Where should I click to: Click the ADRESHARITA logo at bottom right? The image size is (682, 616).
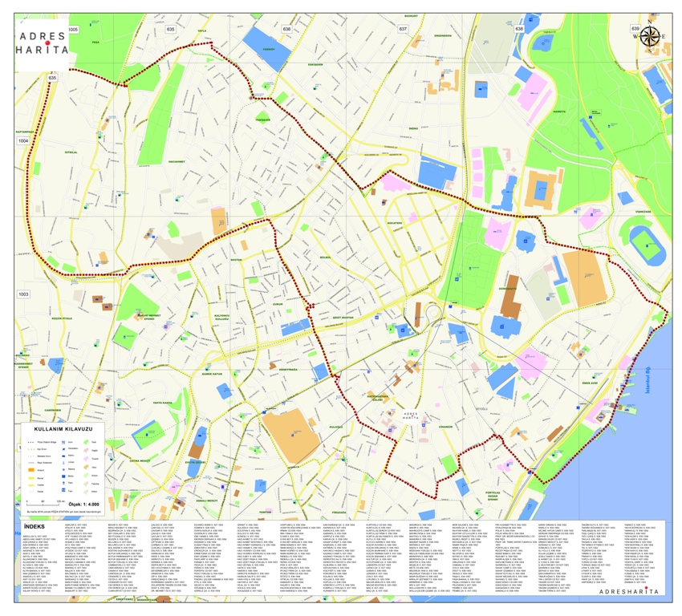click(630, 591)
